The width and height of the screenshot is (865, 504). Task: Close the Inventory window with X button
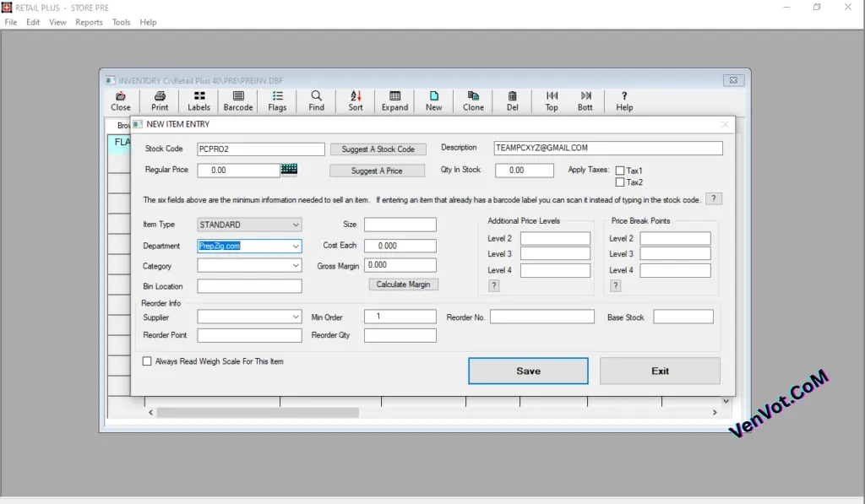(733, 80)
